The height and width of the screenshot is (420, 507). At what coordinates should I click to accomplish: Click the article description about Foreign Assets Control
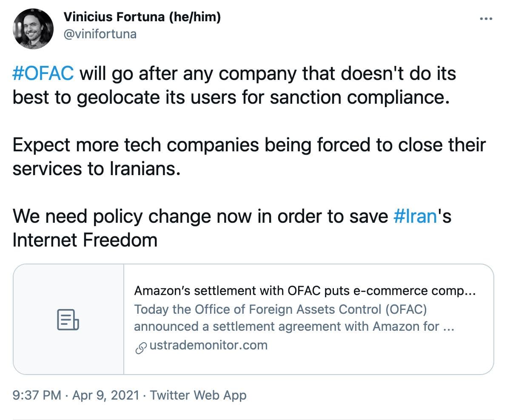(x=294, y=318)
